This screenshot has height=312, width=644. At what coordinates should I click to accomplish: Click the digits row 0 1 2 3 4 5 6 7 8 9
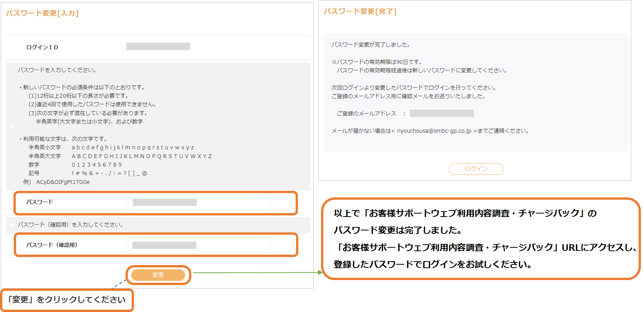(97, 165)
